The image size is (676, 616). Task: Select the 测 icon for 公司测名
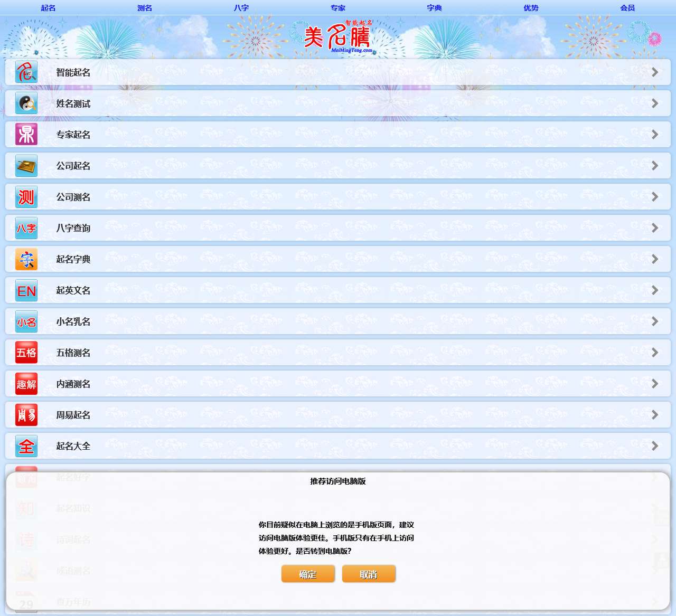(x=26, y=197)
